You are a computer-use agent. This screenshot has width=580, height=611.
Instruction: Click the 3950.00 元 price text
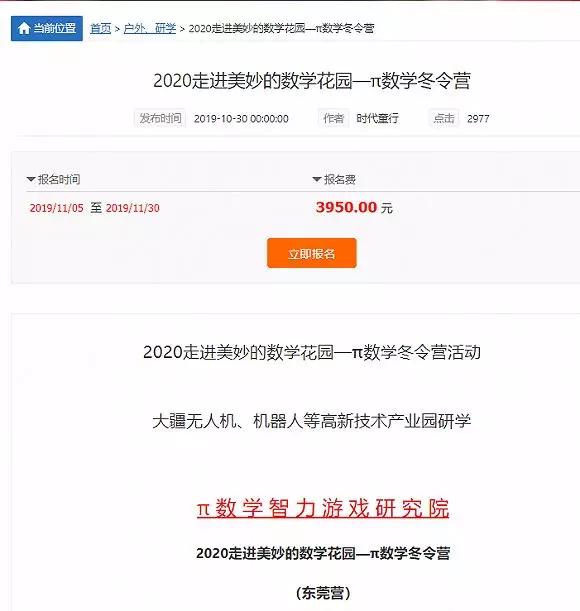tap(354, 207)
